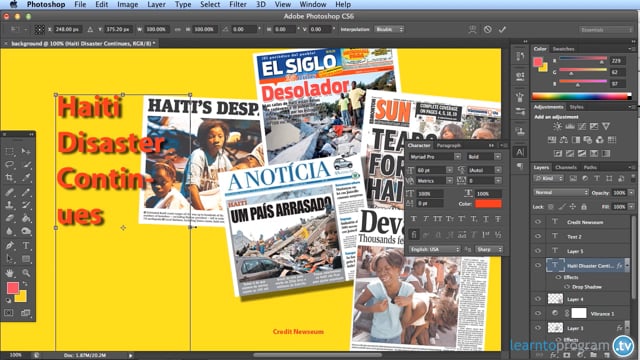640x360 pixels.
Task: Select the Zoom tool
Action: pos(26,273)
